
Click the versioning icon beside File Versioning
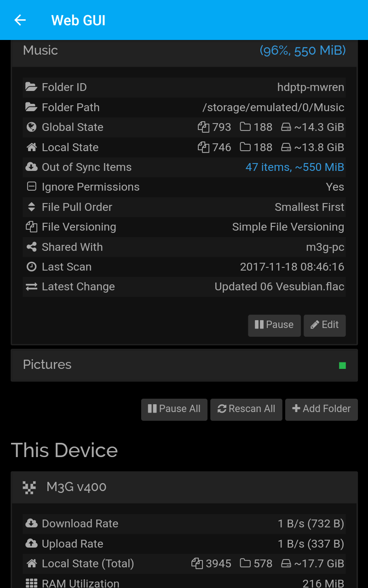pos(31,226)
